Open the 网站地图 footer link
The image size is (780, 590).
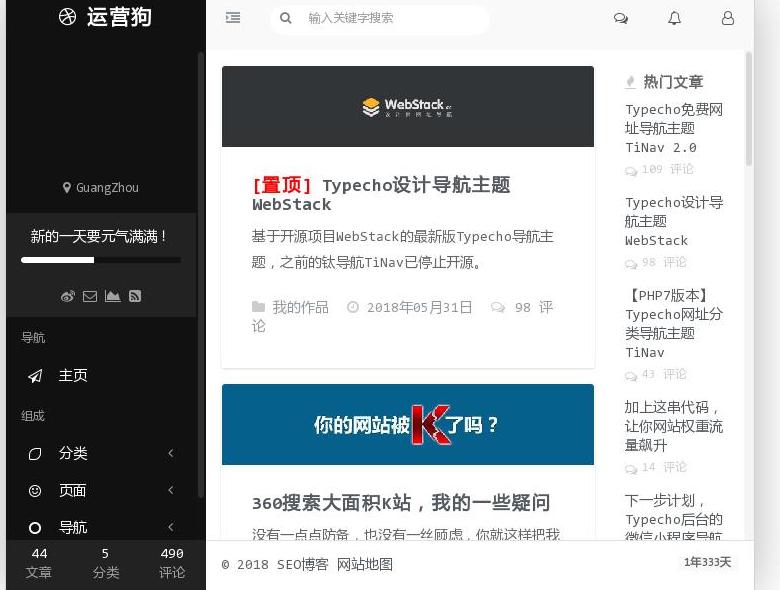click(365, 564)
